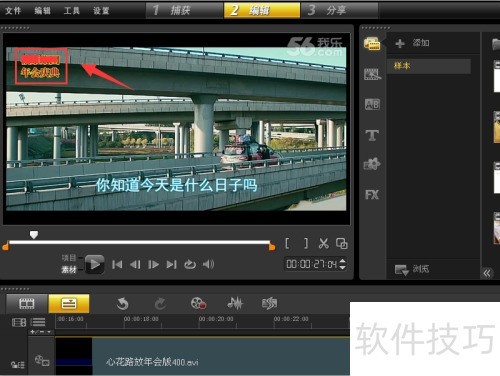Image resolution: width=500 pixels, height=376 pixels.
Task: Show all visible tracks
Action: (19, 322)
